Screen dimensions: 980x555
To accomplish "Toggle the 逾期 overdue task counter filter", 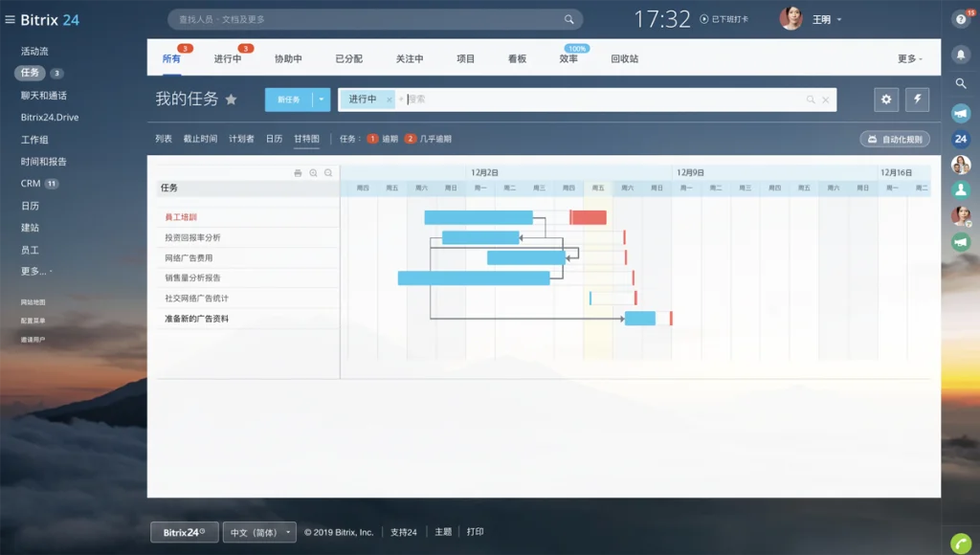I will [x=384, y=139].
